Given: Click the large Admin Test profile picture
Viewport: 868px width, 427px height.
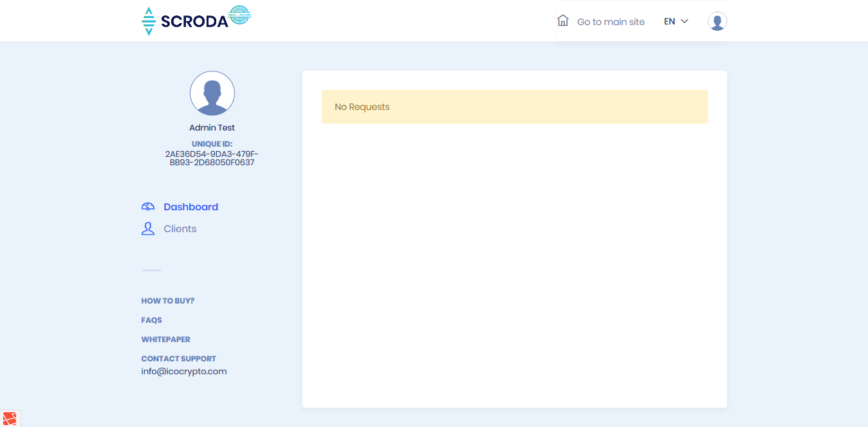Looking at the screenshot, I should point(212,94).
